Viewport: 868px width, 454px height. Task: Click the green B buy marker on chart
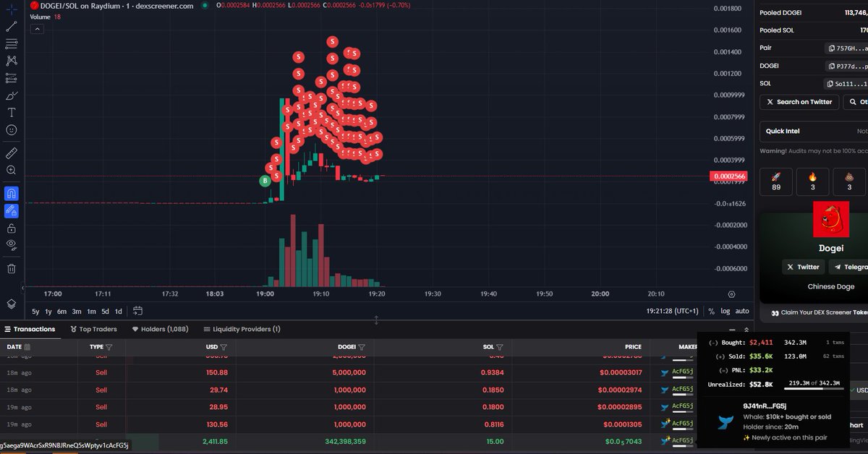(x=265, y=181)
